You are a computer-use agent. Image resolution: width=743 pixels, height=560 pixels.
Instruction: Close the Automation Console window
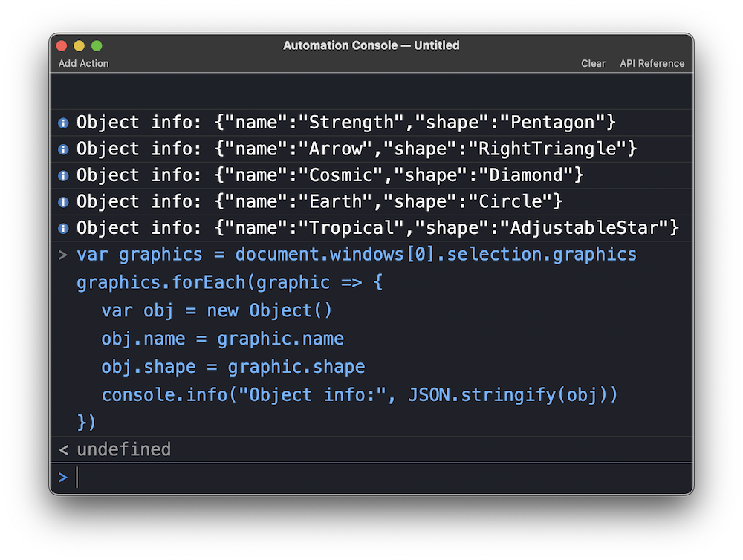click(x=62, y=45)
